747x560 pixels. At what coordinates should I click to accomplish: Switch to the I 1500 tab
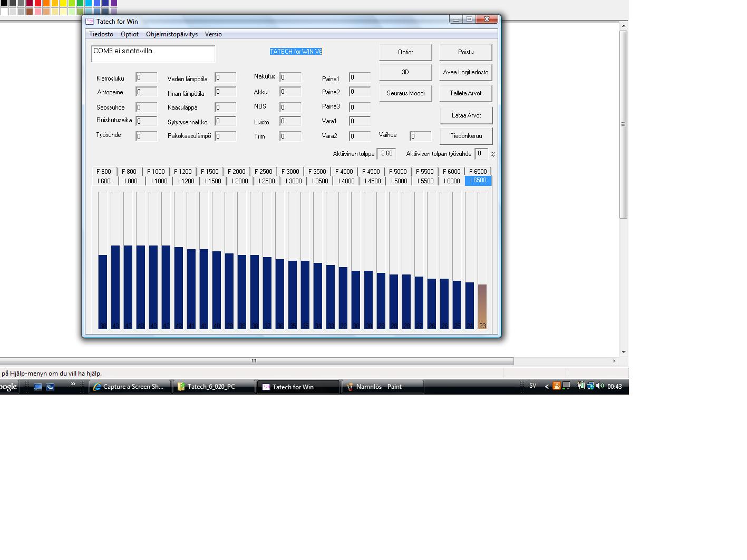[213, 181]
